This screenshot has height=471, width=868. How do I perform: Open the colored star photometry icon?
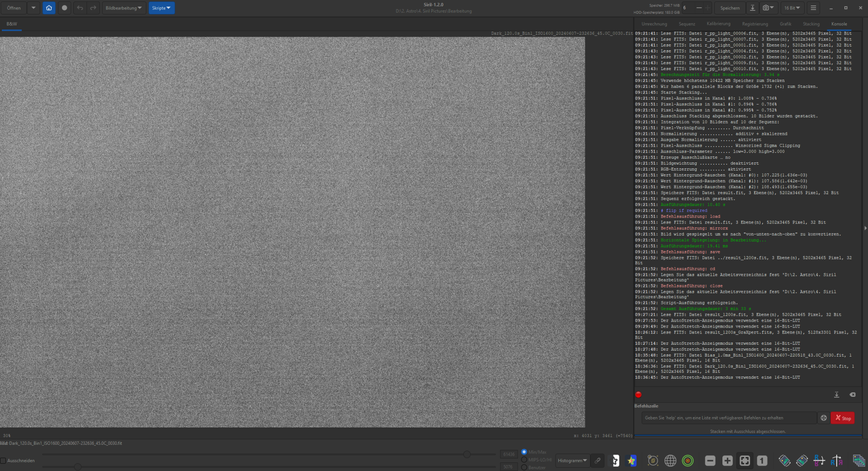[x=632, y=461]
